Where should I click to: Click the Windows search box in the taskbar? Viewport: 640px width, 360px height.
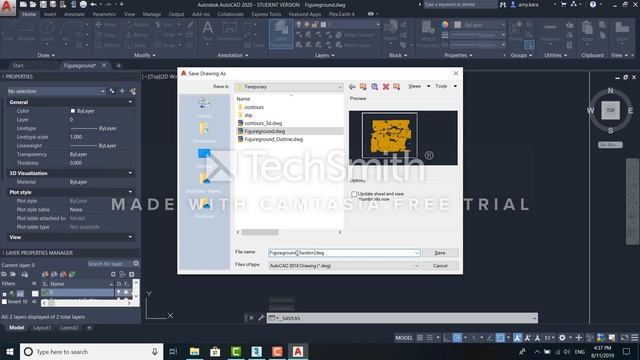coord(91,351)
